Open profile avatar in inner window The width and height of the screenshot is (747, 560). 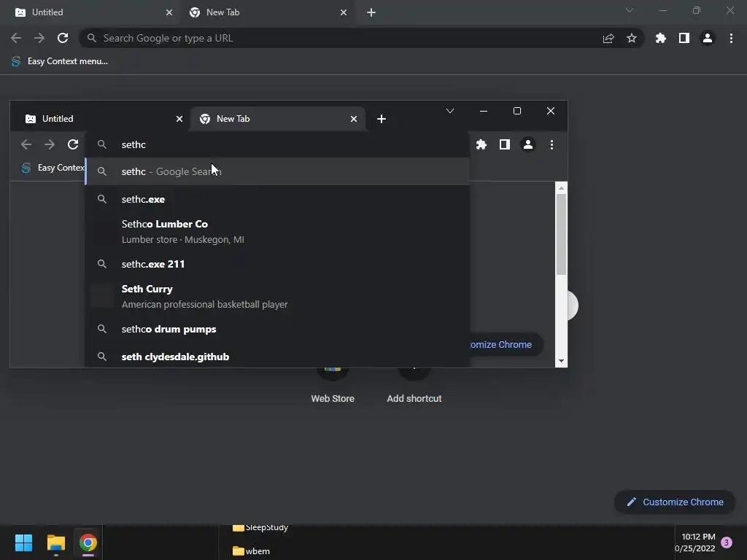(528, 144)
